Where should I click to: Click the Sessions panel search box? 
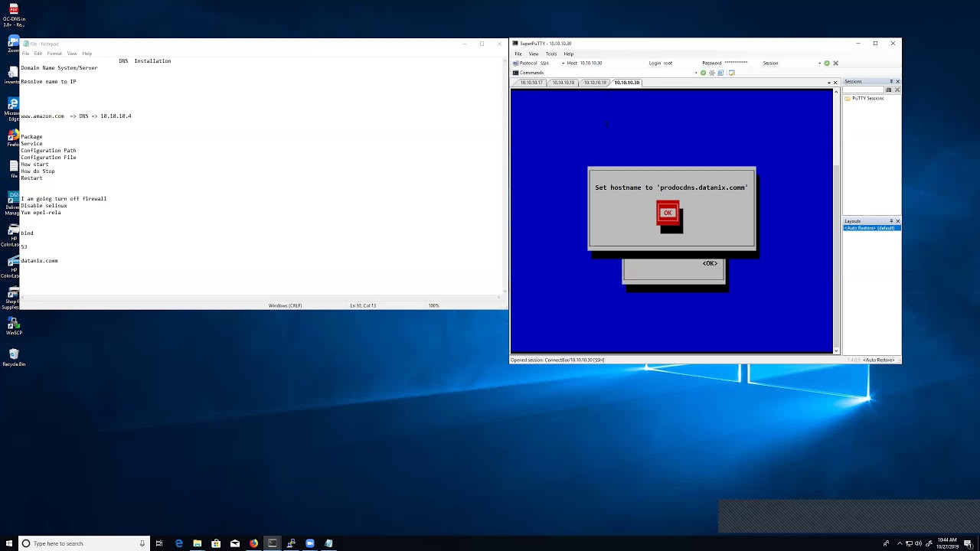[x=864, y=90]
